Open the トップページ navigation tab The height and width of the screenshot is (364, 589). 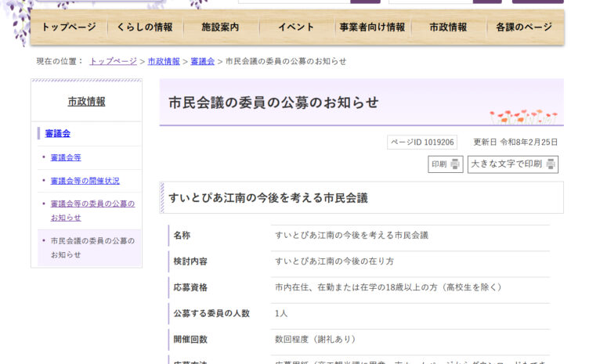[x=68, y=27]
